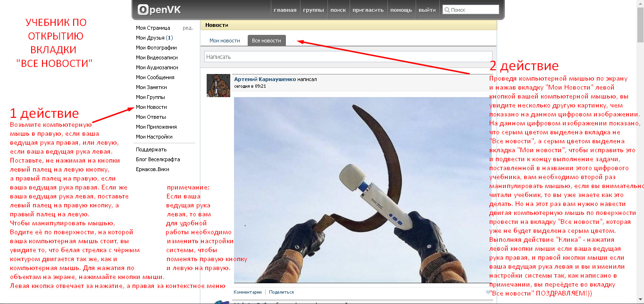
Task: Click the magnifier icon in the search box
Action: pos(447,9)
